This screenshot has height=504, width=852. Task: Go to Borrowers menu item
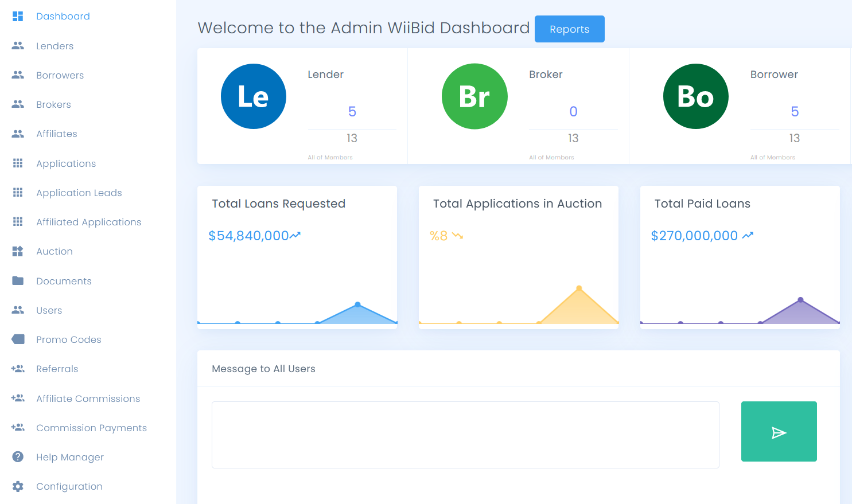pyautogui.click(x=60, y=75)
